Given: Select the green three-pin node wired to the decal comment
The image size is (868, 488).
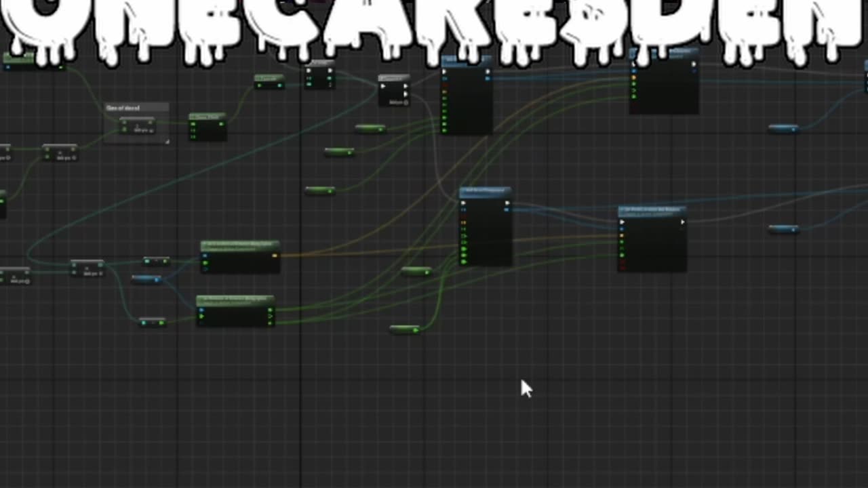Looking at the screenshot, I should click(x=208, y=127).
